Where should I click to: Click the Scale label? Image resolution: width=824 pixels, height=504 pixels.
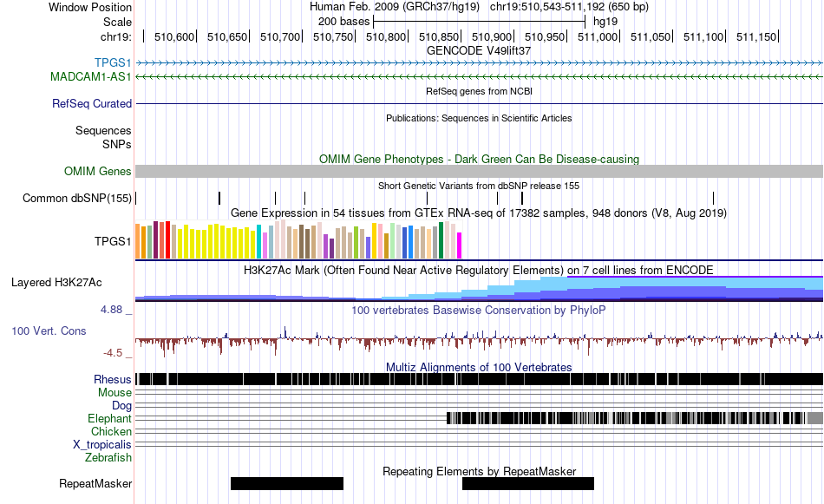tap(117, 22)
